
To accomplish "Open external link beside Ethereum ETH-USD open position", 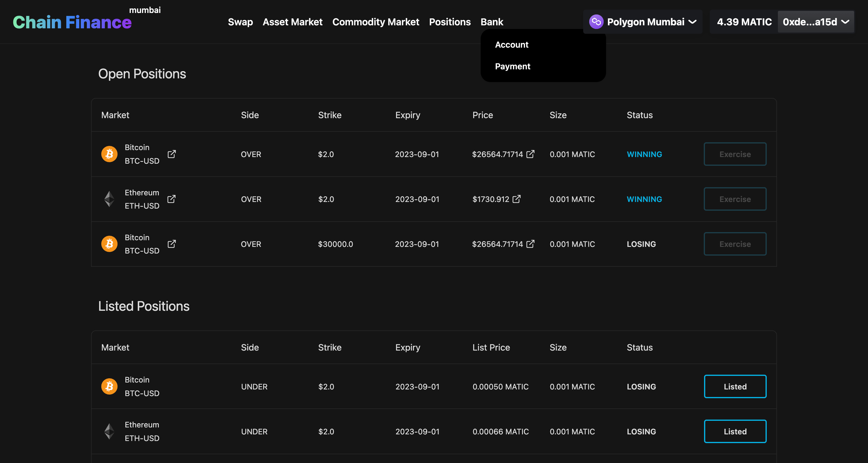I will (x=171, y=199).
